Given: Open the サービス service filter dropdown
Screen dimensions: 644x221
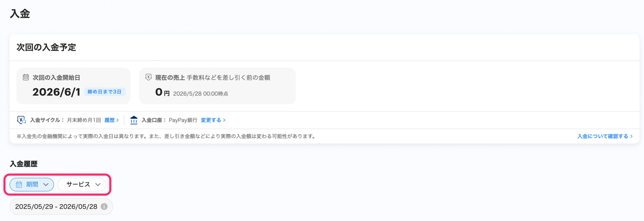Looking at the screenshot, I should pos(82,185).
